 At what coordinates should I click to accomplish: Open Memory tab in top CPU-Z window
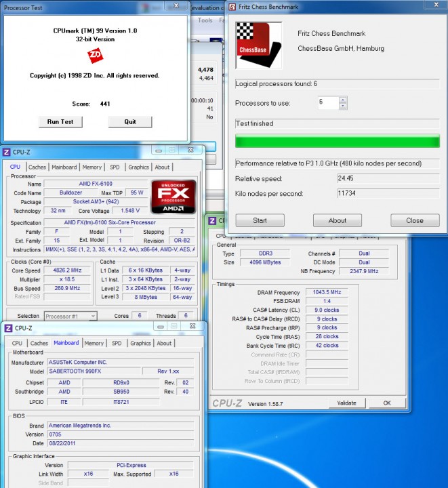[x=92, y=167]
